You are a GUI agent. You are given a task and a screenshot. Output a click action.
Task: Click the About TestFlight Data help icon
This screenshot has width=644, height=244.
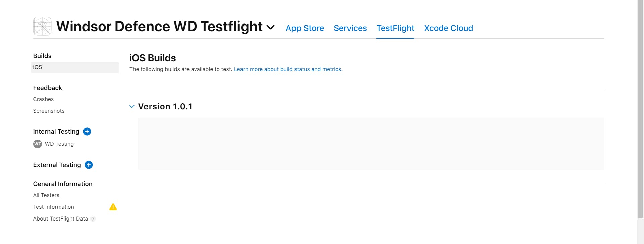(x=93, y=219)
